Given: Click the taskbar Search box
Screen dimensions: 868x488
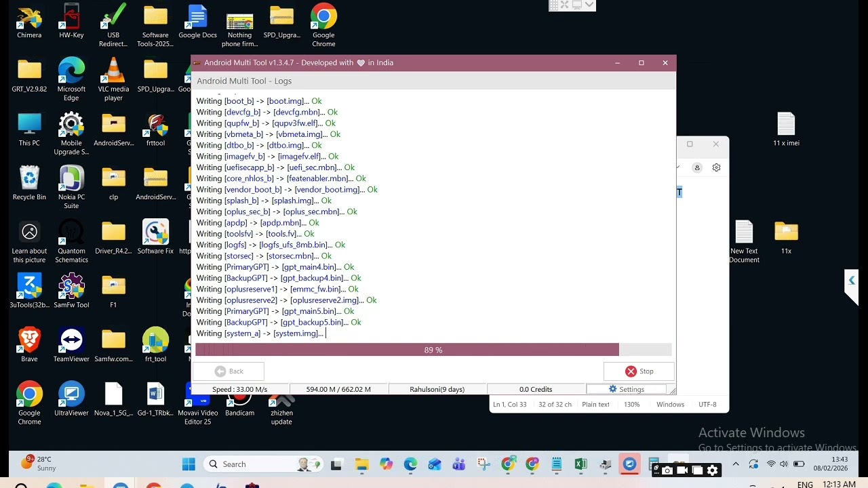Looking at the screenshot, I should point(262,464).
